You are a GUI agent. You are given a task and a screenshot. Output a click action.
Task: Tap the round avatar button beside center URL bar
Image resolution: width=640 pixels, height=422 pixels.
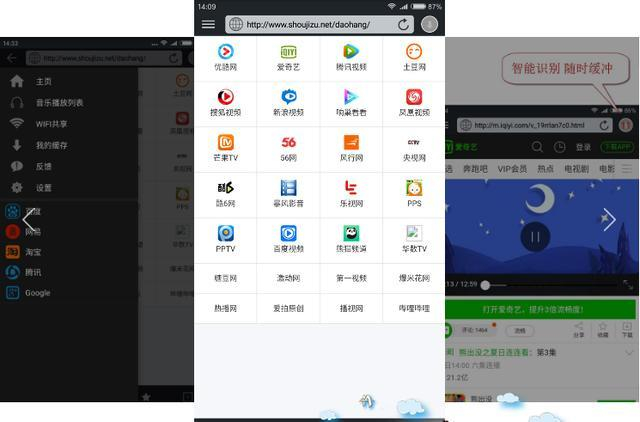[x=429, y=24]
